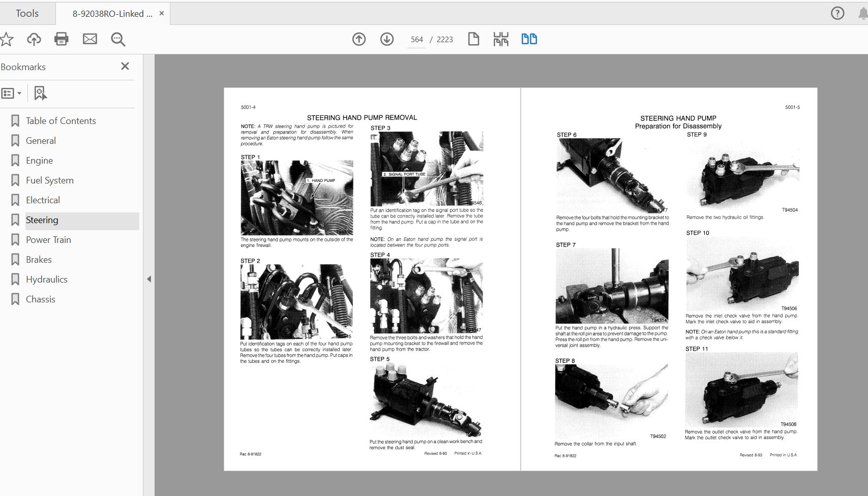Open the Hydraulics bookmark
868x496 pixels.
tap(46, 280)
